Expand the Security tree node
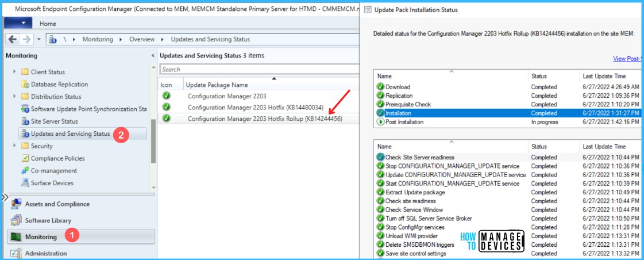The height and width of the screenshot is (260, 644). pyautogui.click(x=15, y=146)
